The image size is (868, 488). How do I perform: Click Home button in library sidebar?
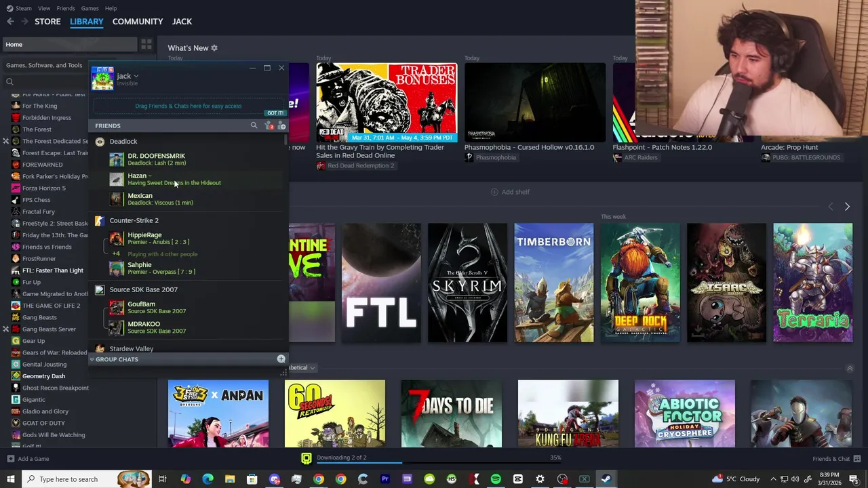click(69, 45)
